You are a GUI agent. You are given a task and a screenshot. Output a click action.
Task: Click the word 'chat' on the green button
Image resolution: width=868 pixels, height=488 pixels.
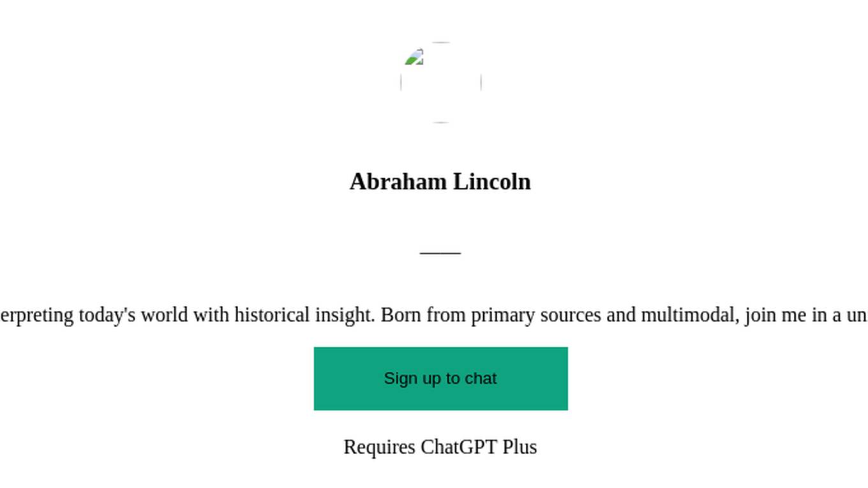481,379
